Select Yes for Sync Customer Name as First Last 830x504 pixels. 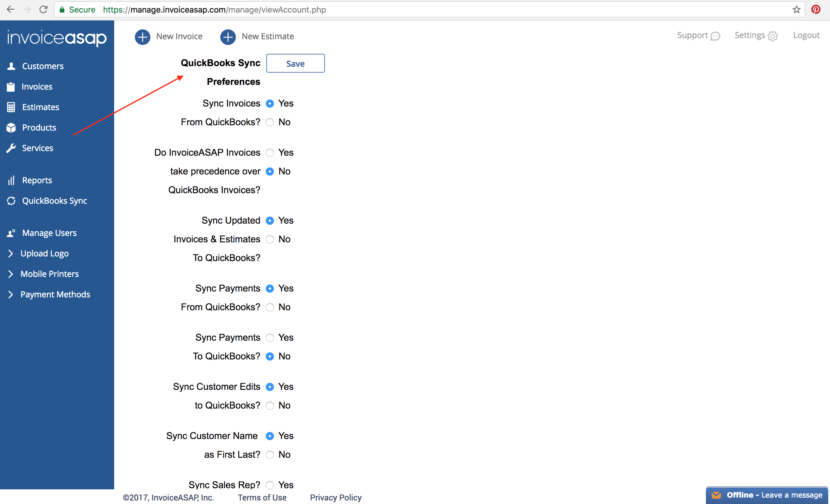pyautogui.click(x=270, y=436)
